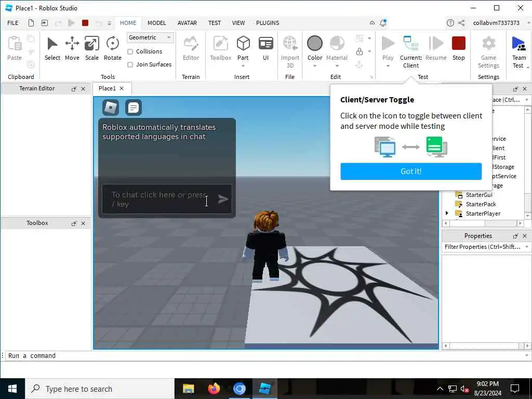Switch to the MODEL ribbon tab
This screenshot has width=532, height=399.
coord(156,23)
